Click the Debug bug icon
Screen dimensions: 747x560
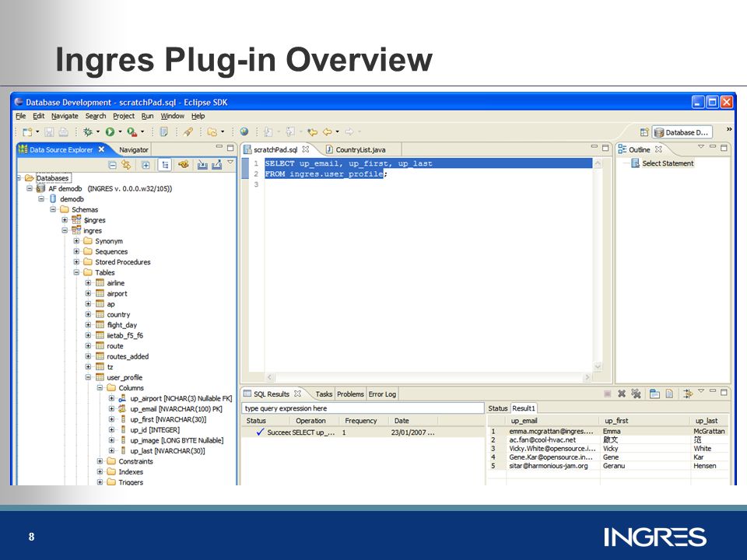tap(88, 132)
